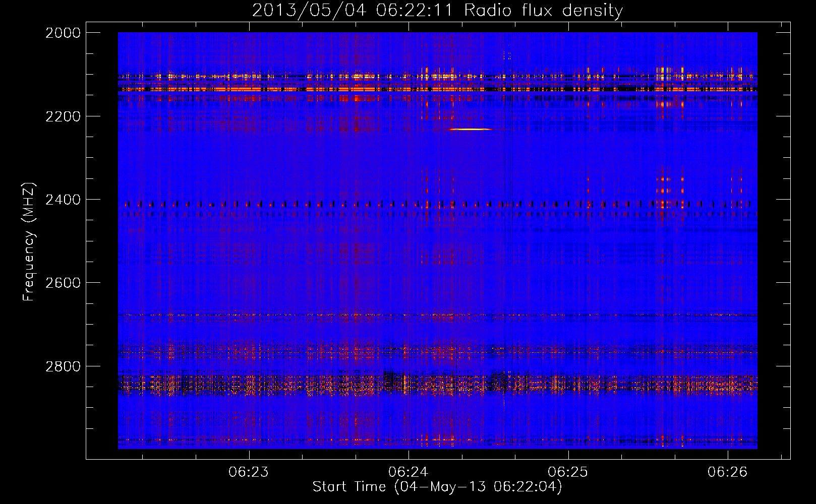Image resolution: width=816 pixels, height=504 pixels.
Task: Click the 2400 frequency tick label
Action: click(x=63, y=200)
